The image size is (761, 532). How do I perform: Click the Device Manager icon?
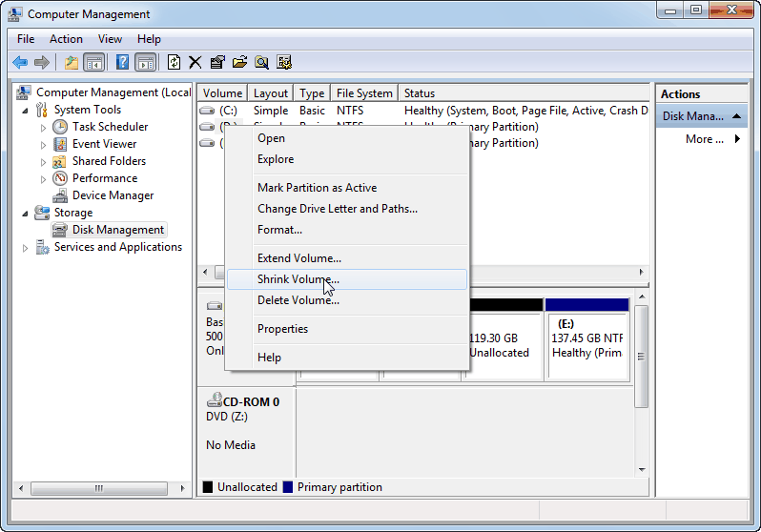[x=60, y=195]
